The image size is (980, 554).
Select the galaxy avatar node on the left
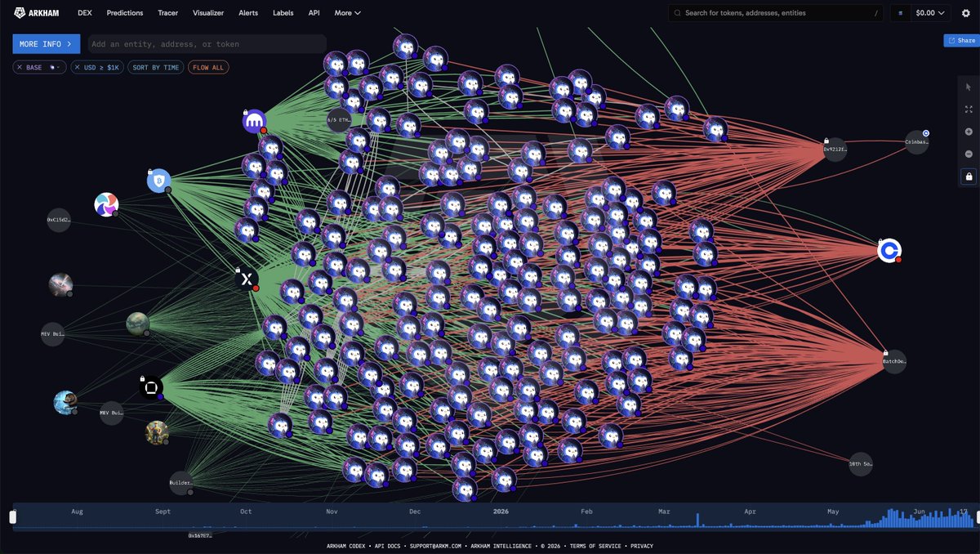(60, 284)
